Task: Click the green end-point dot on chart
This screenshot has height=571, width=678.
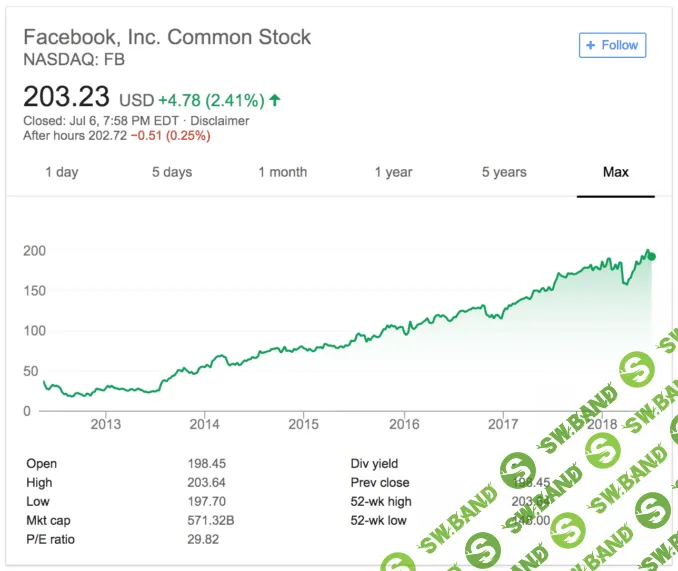Action: 651,257
